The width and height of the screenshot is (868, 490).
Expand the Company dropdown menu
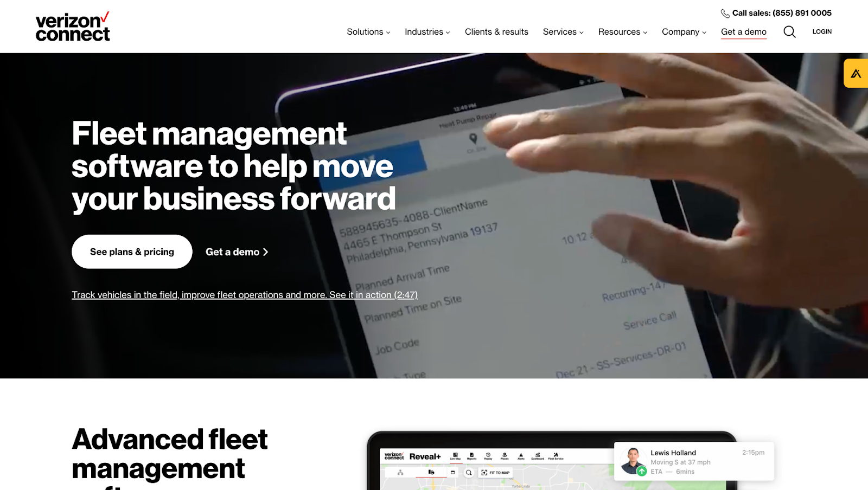click(x=684, y=32)
